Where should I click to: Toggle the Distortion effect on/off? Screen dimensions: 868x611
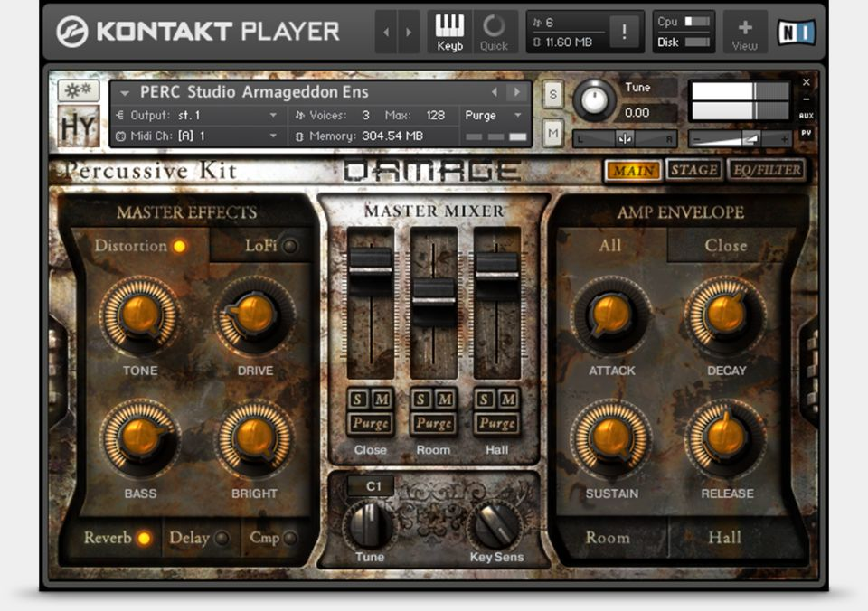pyautogui.click(x=179, y=246)
